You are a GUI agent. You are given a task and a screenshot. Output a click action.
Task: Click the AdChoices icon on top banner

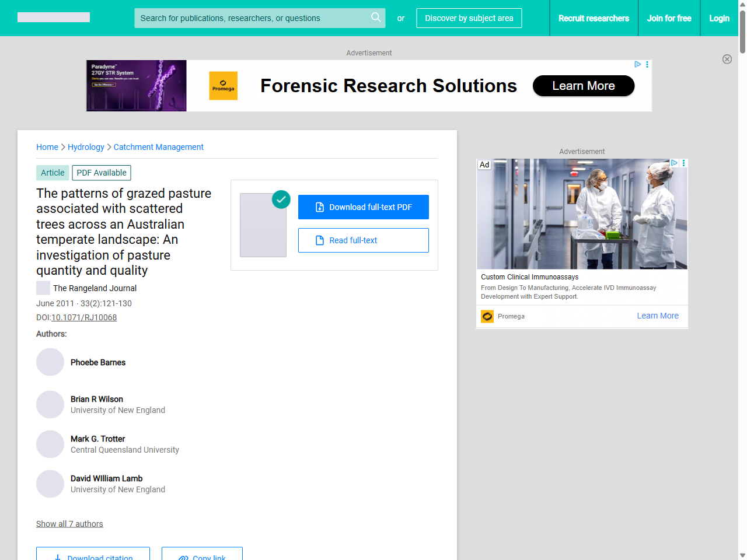tap(638, 64)
